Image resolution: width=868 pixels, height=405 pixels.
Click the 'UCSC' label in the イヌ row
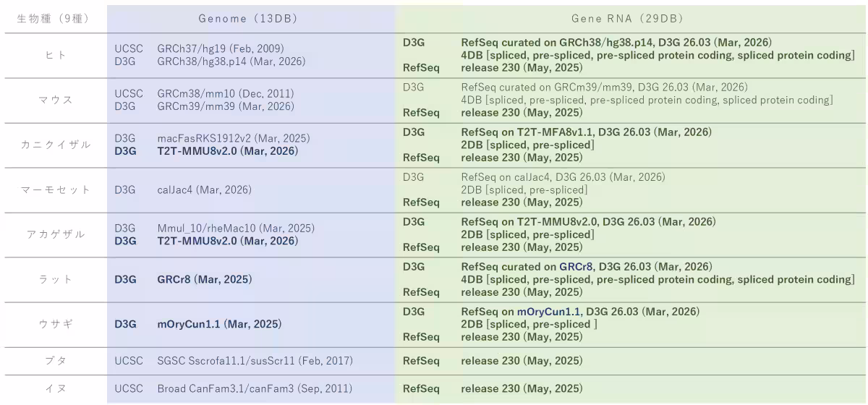coord(129,388)
